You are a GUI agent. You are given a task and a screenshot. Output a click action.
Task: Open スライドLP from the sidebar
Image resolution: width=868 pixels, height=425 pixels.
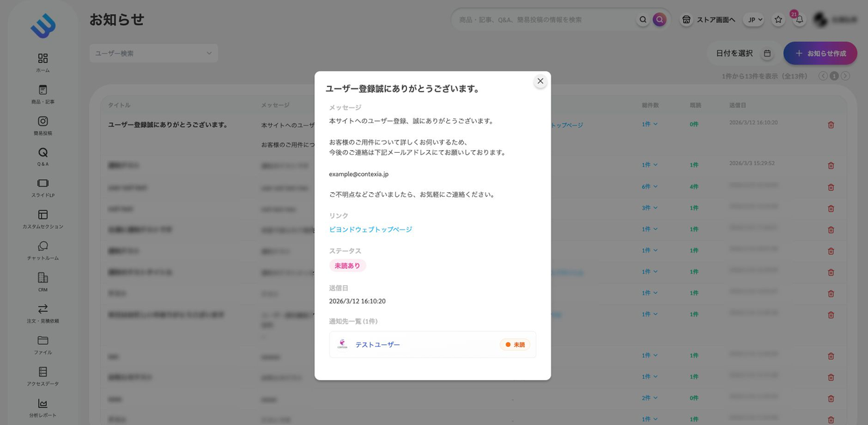click(x=43, y=187)
